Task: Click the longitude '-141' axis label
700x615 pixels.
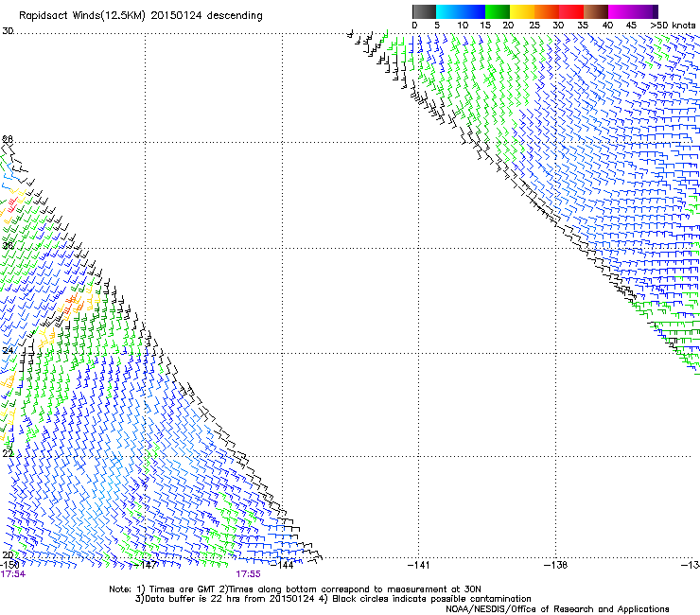Action: 418,565
